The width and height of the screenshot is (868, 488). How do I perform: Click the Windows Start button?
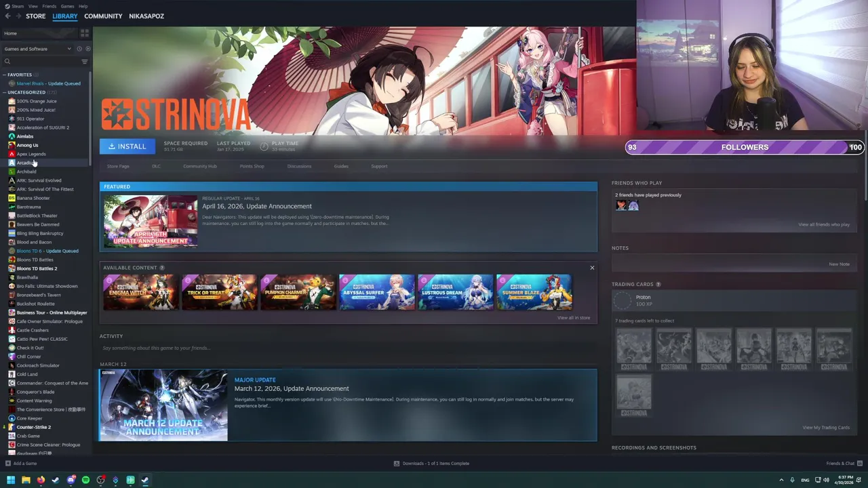10,480
